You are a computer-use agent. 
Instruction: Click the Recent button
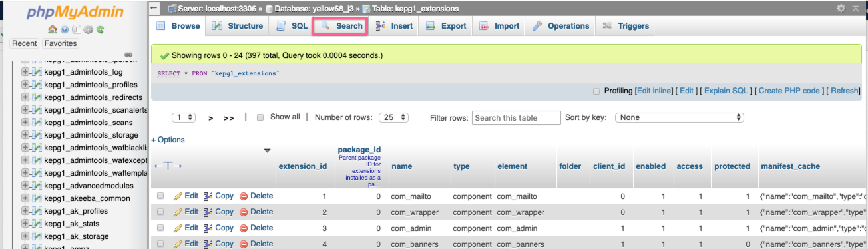25,43
